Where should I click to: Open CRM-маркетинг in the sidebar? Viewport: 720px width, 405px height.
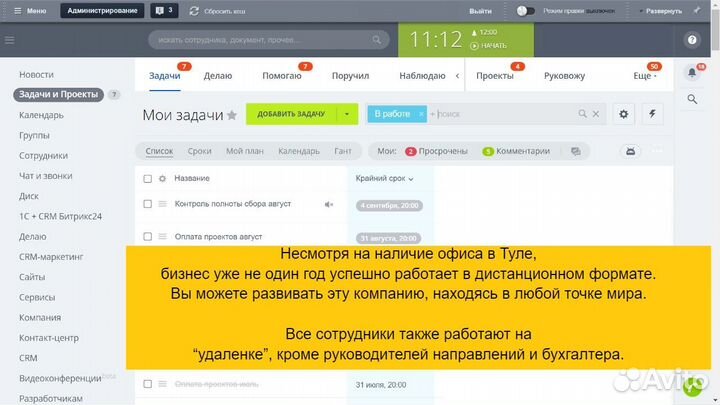click(51, 256)
